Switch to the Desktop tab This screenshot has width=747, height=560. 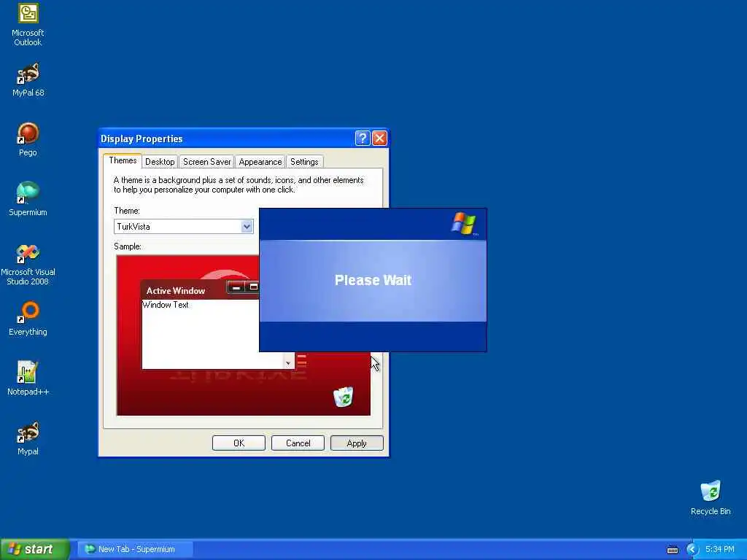160,162
